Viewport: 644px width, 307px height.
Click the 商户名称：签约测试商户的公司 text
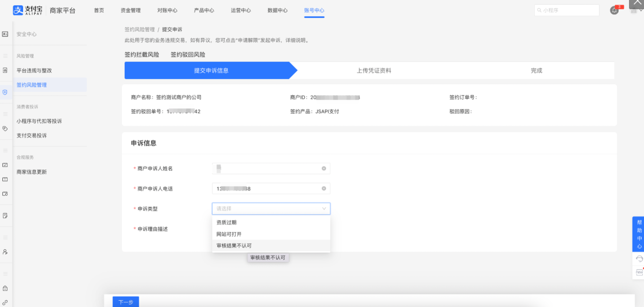coord(166,98)
